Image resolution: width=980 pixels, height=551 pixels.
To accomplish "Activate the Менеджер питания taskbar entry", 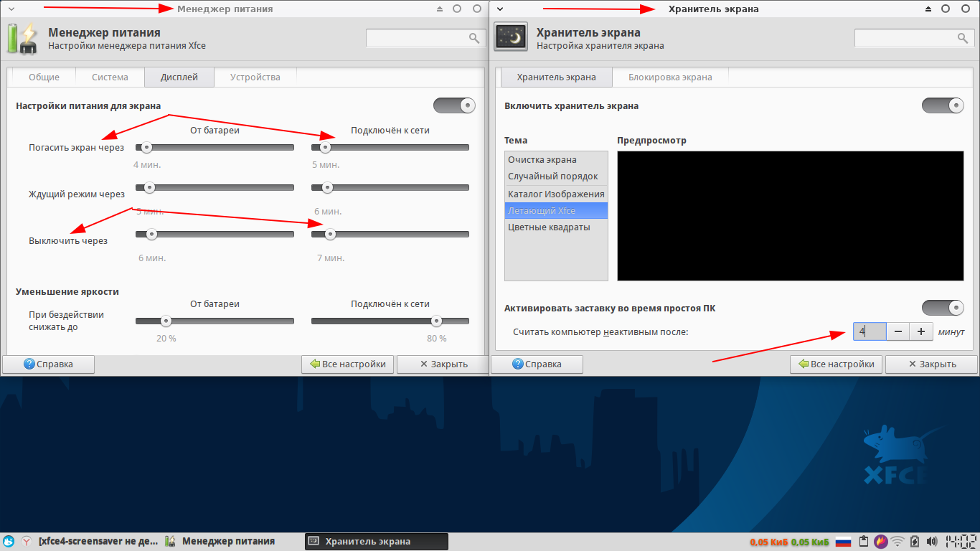I will pyautogui.click(x=220, y=542).
